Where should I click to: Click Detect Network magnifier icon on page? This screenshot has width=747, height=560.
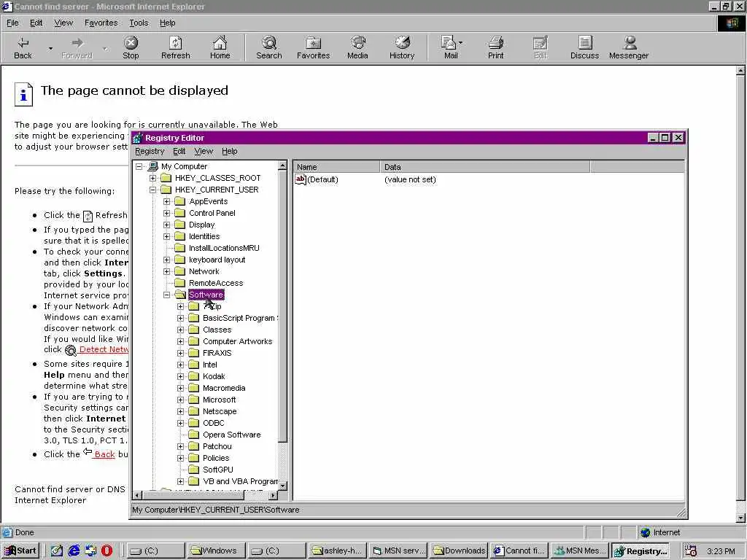(71, 351)
